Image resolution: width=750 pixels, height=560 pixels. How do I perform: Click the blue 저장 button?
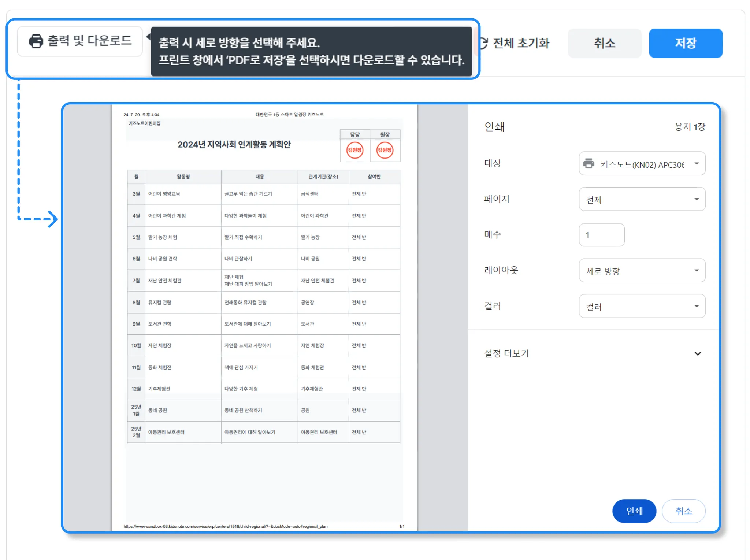coord(685,43)
